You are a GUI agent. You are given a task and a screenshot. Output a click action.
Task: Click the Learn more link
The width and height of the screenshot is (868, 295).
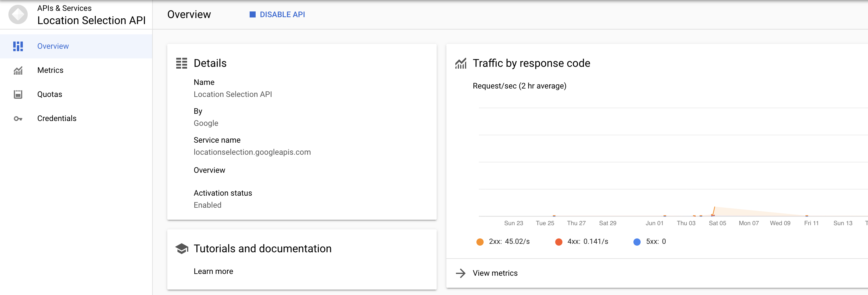click(213, 272)
